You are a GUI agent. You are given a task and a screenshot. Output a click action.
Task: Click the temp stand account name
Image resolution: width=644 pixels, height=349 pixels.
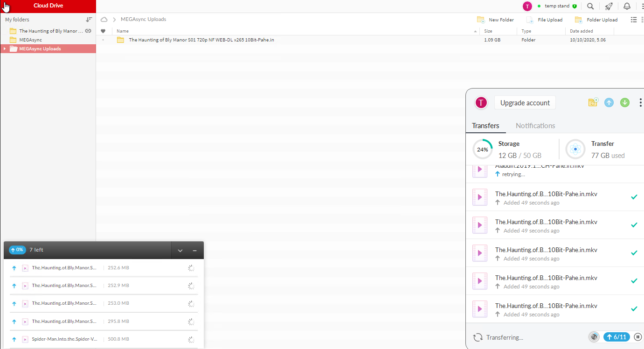[557, 6]
